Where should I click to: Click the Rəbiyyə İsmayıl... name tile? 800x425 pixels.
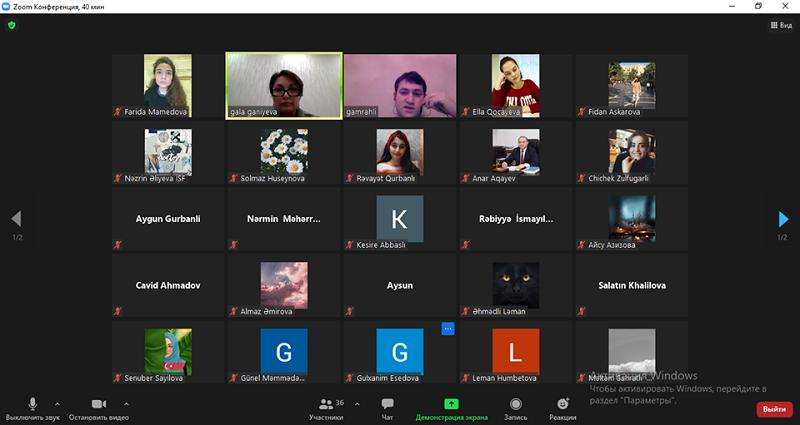pos(516,219)
